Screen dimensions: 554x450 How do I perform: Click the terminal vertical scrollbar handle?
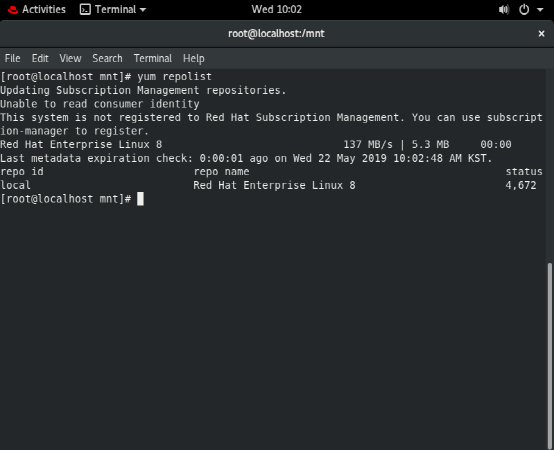549,356
